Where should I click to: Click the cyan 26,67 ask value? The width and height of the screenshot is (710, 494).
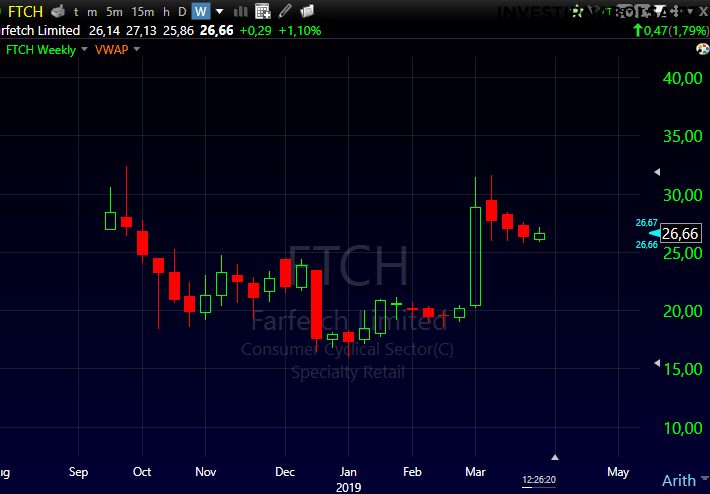tap(647, 222)
